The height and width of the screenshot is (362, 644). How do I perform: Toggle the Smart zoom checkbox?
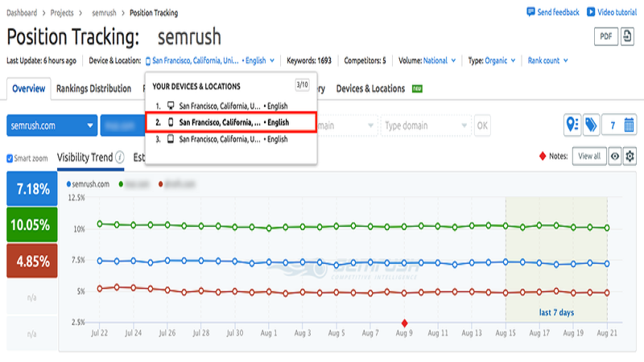pos(10,158)
